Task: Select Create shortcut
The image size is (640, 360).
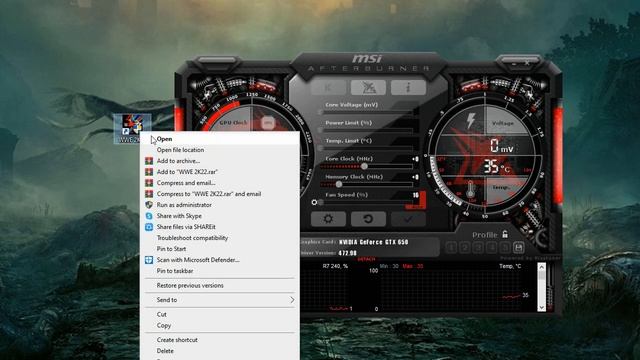Action: [x=220, y=340]
